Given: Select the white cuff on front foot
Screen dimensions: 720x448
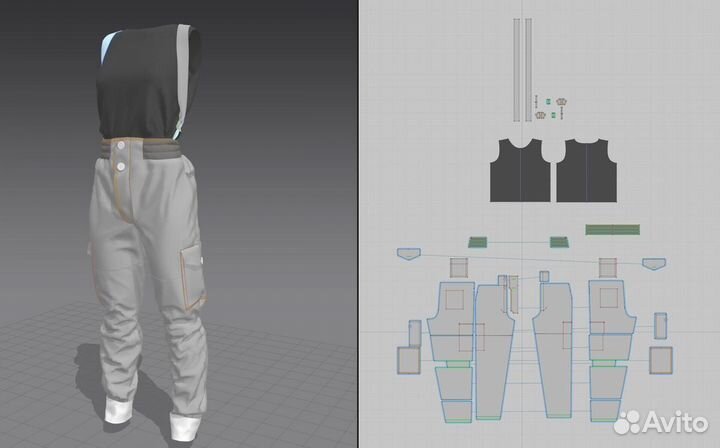Looking at the screenshot, I should pos(186,426).
